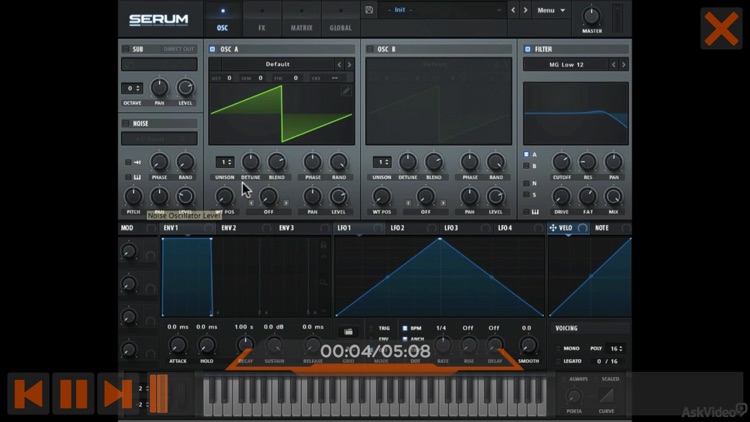The height and width of the screenshot is (422, 750).
Task: Enable OSC B
Action: [x=370, y=49]
